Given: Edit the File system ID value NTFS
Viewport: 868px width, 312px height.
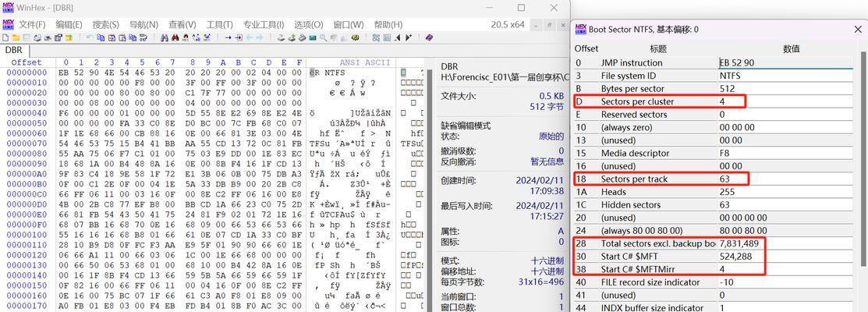Looking at the screenshot, I should [x=785, y=75].
